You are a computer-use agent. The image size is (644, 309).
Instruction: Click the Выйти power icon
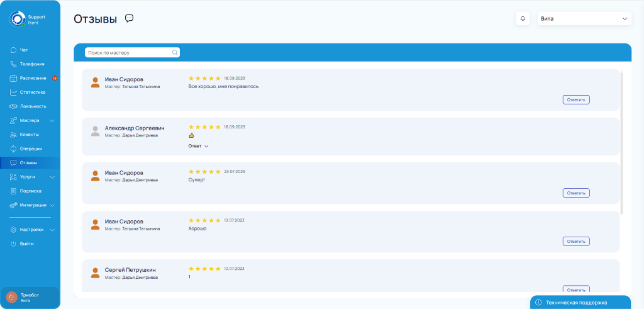[13, 244]
